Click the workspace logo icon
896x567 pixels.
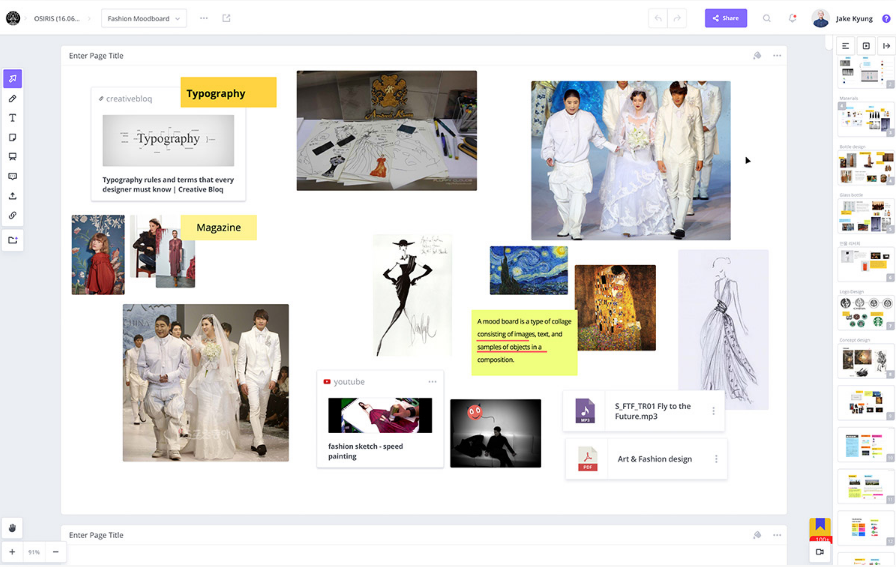[13, 18]
